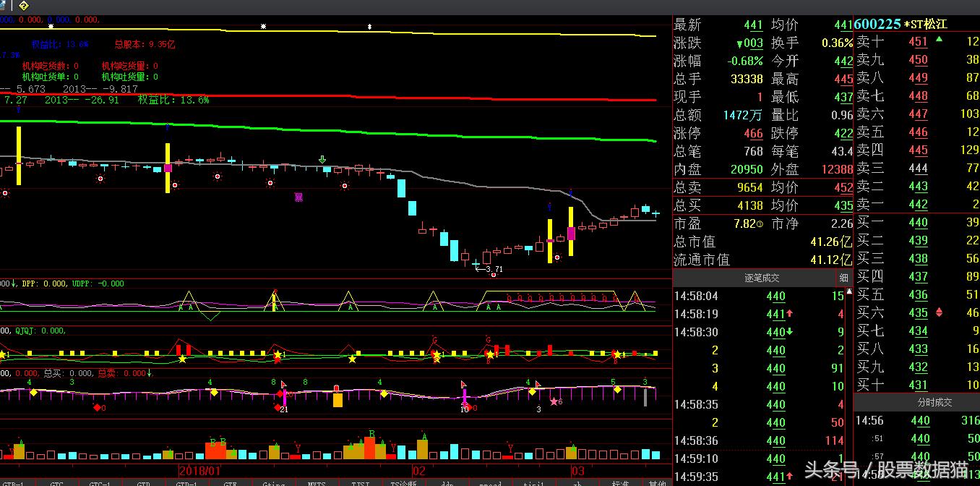Click the 细 detail button
The width and height of the screenshot is (980, 486).
click(x=844, y=278)
